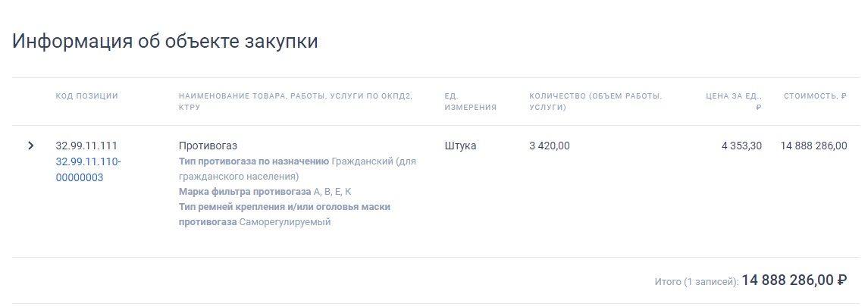Click the Саморегулируемый attribute value
This screenshot has width=868, height=307.
point(284,222)
